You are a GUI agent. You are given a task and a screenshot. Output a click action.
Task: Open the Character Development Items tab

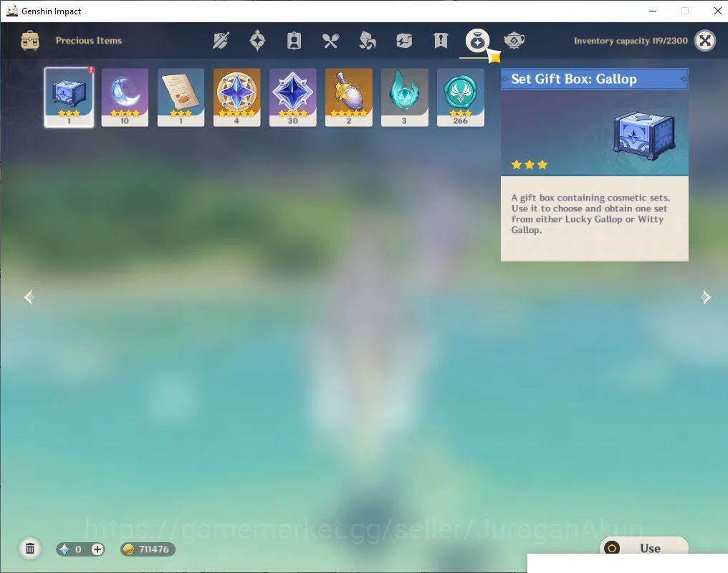[294, 41]
